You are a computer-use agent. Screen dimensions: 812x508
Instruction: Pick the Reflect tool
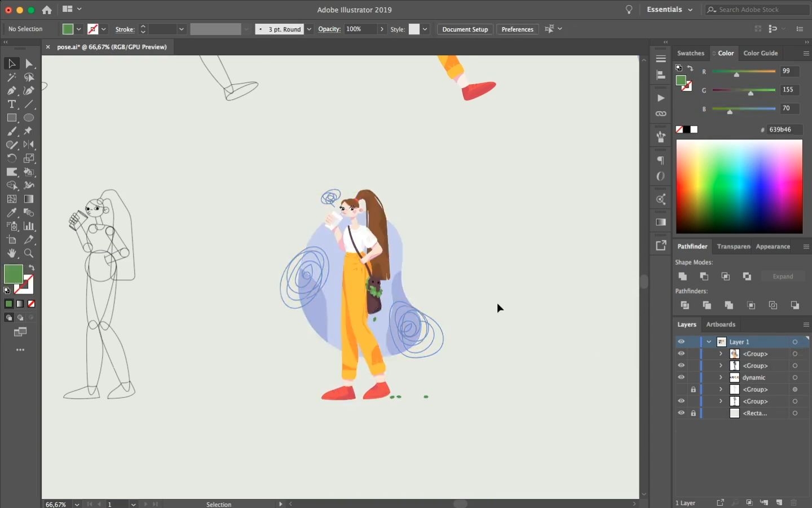pos(29,145)
